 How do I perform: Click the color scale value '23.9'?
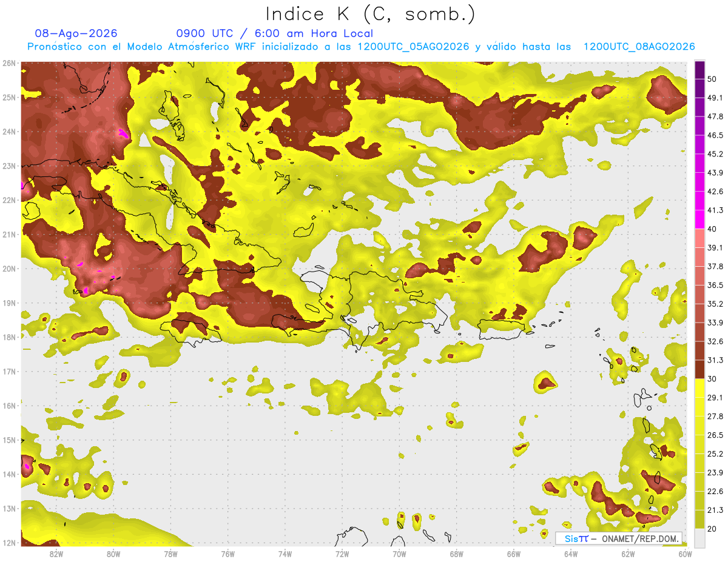tap(715, 473)
